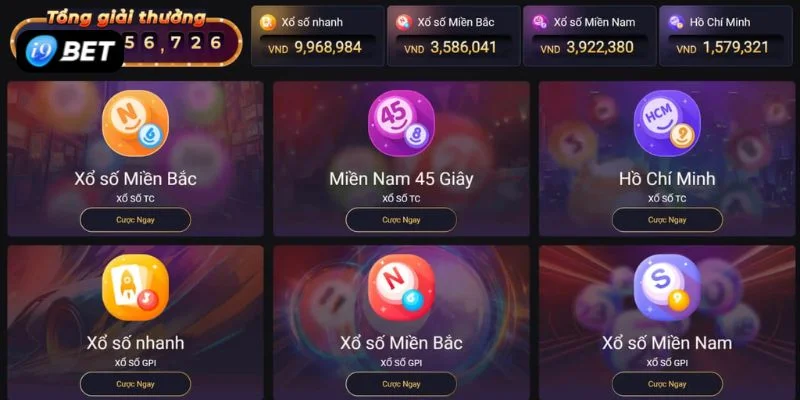Open the rocket card Xổ số nhanh icon
800x400 pixels.
(x=135, y=287)
